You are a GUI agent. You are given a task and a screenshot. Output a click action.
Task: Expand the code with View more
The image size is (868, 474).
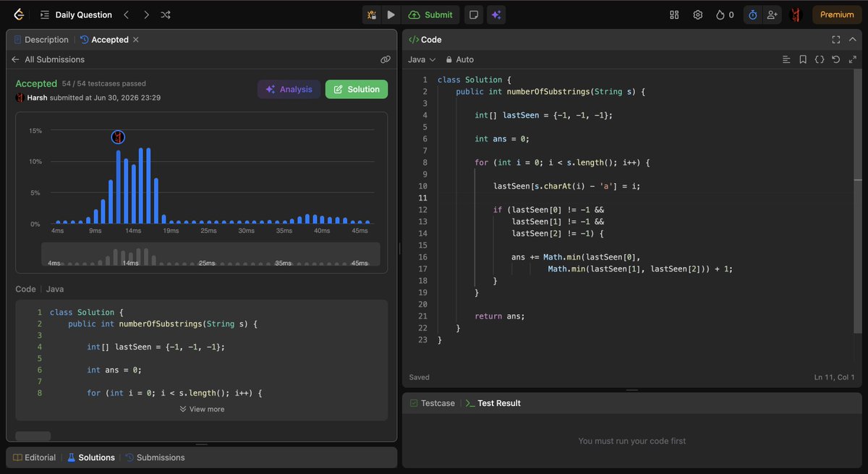coord(202,409)
